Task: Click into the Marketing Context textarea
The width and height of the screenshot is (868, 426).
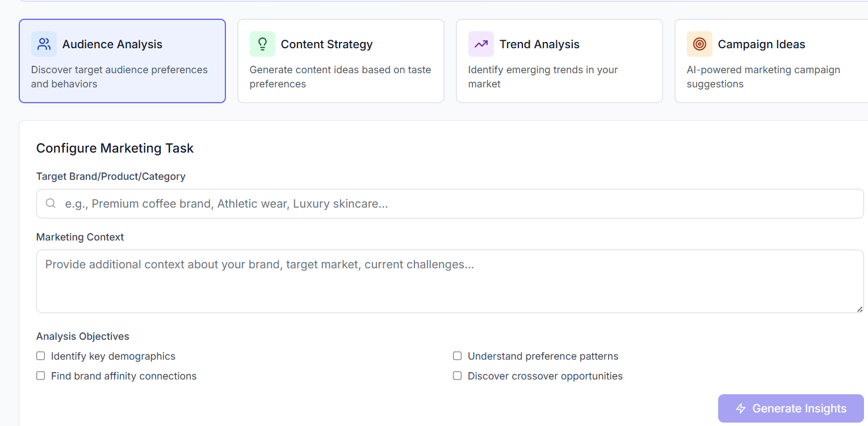Action: (448, 281)
